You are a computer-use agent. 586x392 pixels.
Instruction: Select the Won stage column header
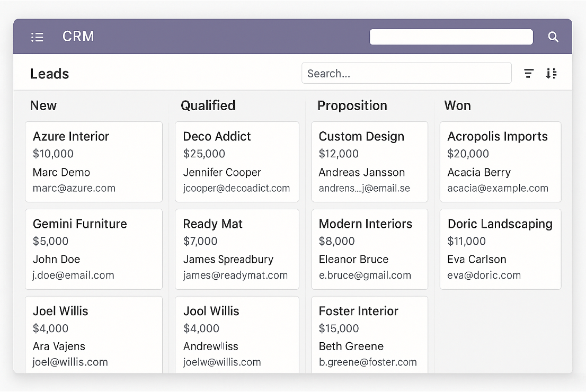(x=457, y=105)
